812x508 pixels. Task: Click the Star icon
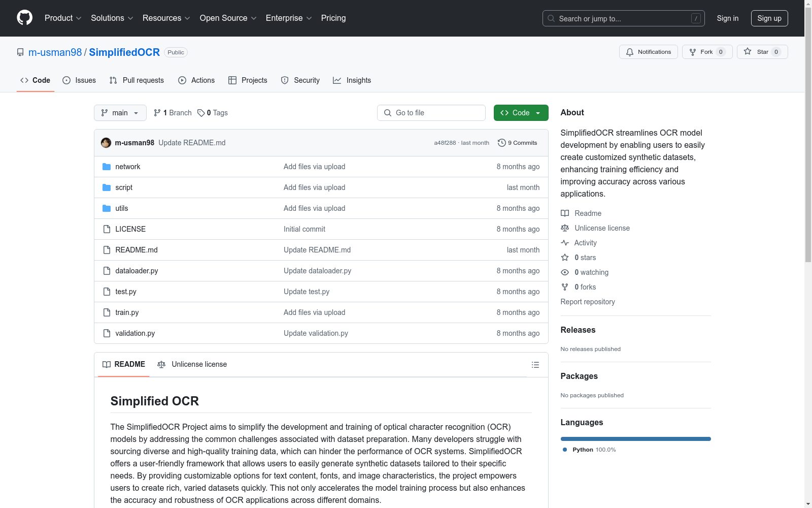(x=748, y=51)
